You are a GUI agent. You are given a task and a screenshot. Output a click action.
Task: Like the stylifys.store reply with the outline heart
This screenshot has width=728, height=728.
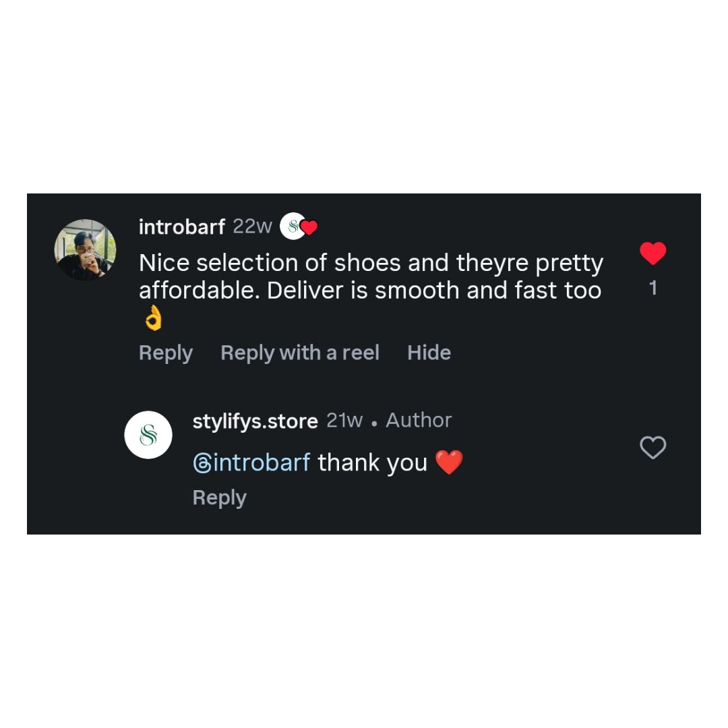[x=652, y=448]
